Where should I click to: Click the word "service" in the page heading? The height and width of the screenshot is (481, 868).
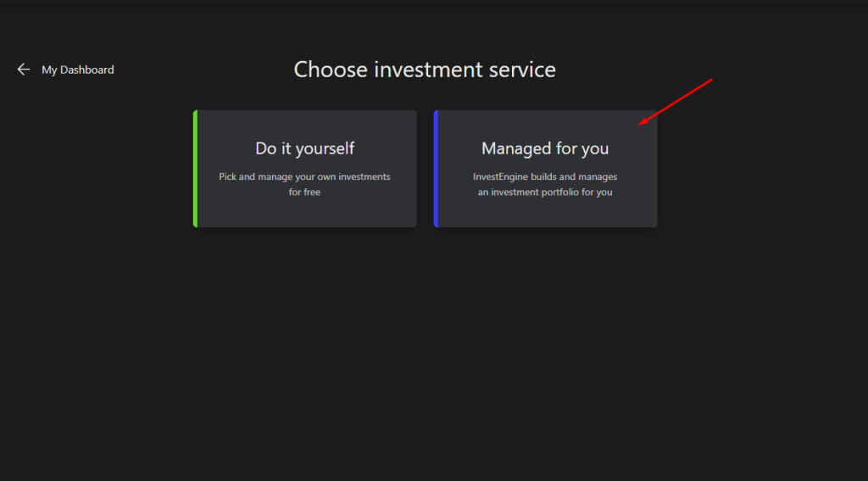coord(524,70)
